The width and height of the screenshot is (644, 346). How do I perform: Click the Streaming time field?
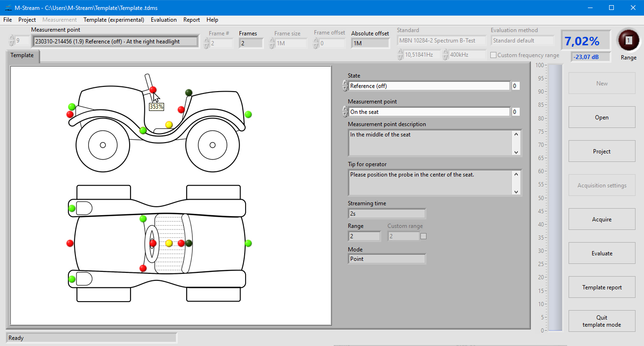[387, 214]
